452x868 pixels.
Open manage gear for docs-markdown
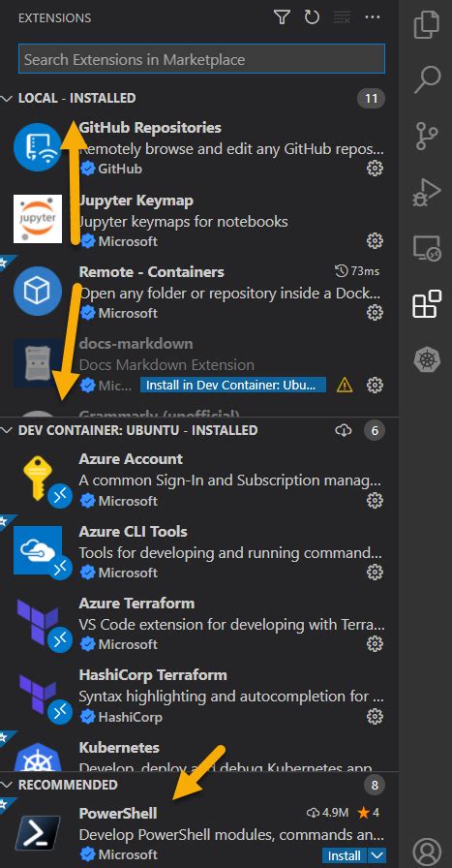(375, 385)
